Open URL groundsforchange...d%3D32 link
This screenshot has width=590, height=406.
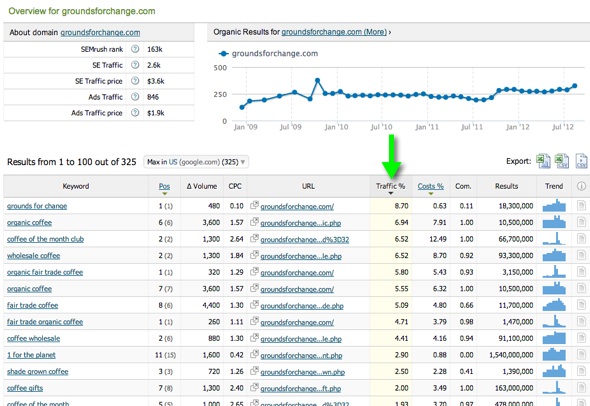point(305,239)
